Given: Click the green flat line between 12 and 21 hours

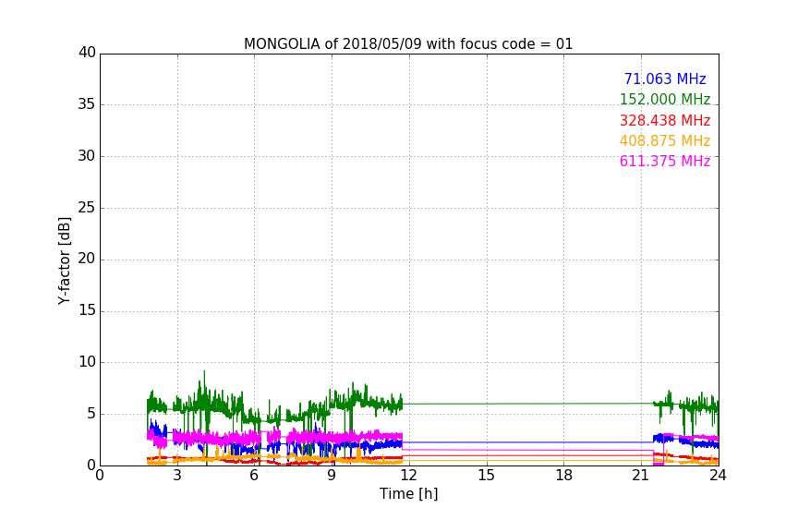Looking at the screenshot, I should tap(527, 404).
